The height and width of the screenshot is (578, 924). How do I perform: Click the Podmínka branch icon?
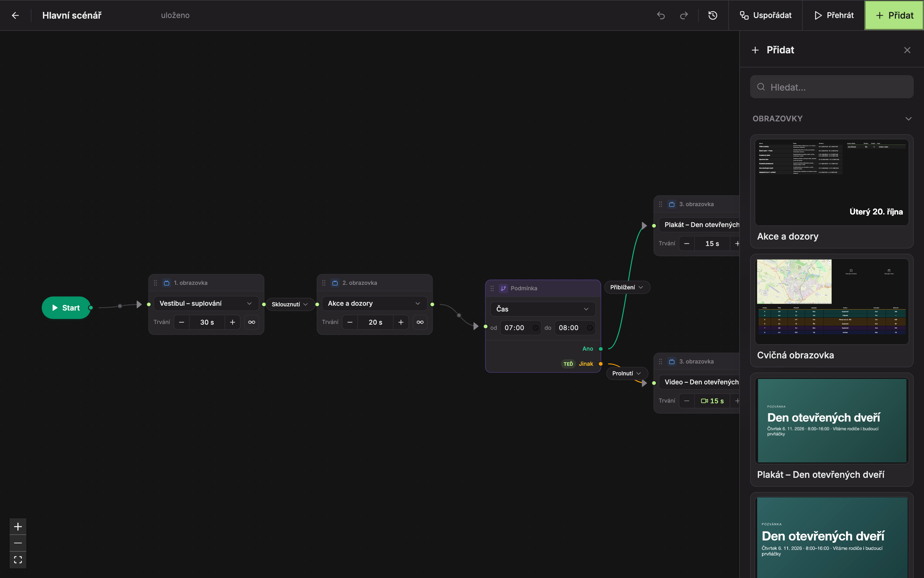point(503,288)
